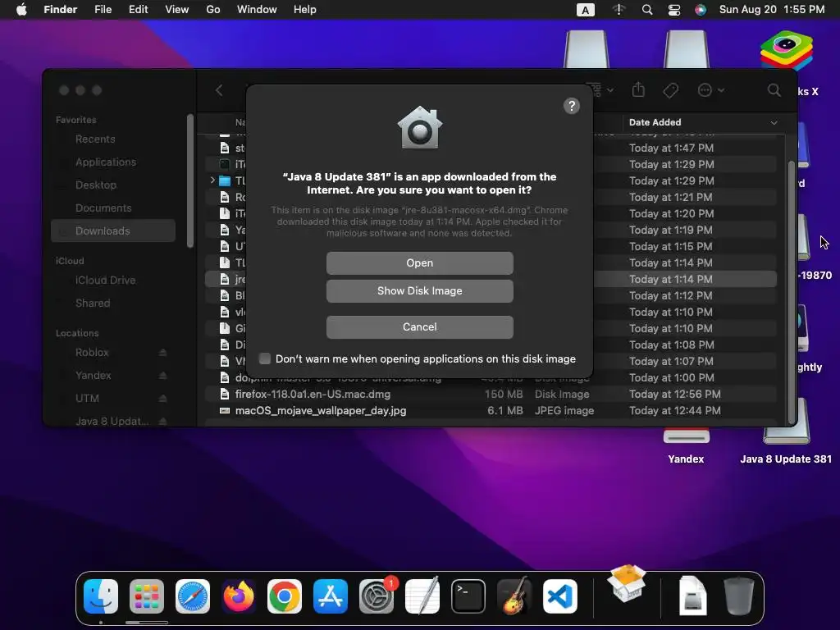This screenshot has width=840, height=630.
Task: Click Open to launch Java 8 Update 381
Action: 419,263
